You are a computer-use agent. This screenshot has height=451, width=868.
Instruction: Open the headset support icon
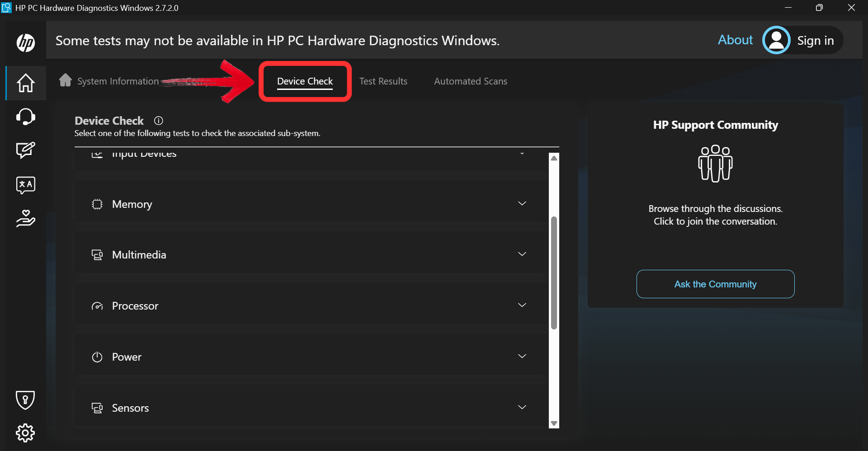25,117
